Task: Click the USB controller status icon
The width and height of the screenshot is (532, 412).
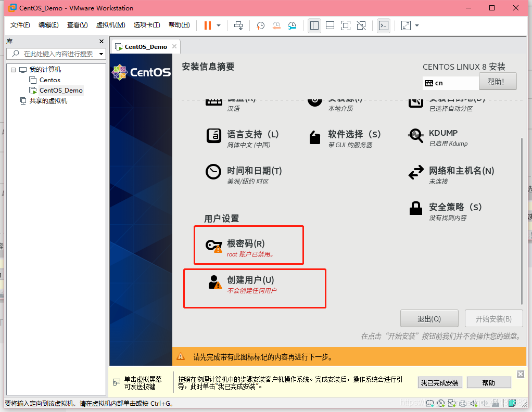Action: pyautogui.click(x=496, y=403)
